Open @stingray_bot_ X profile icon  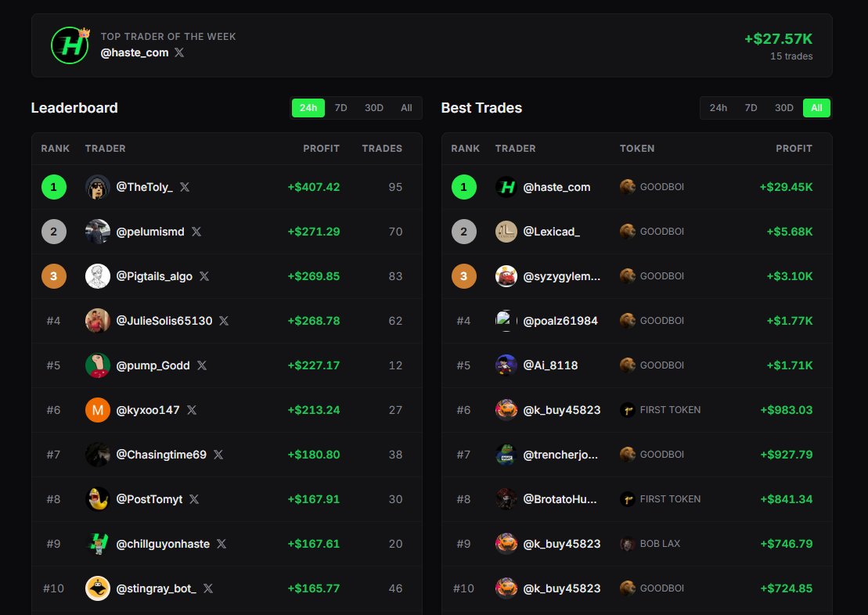(208, 588)
